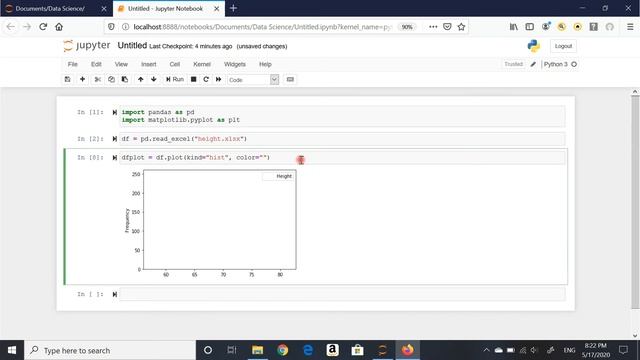Open the Widgets menu

pyautogui.click(x=235, y=64)
